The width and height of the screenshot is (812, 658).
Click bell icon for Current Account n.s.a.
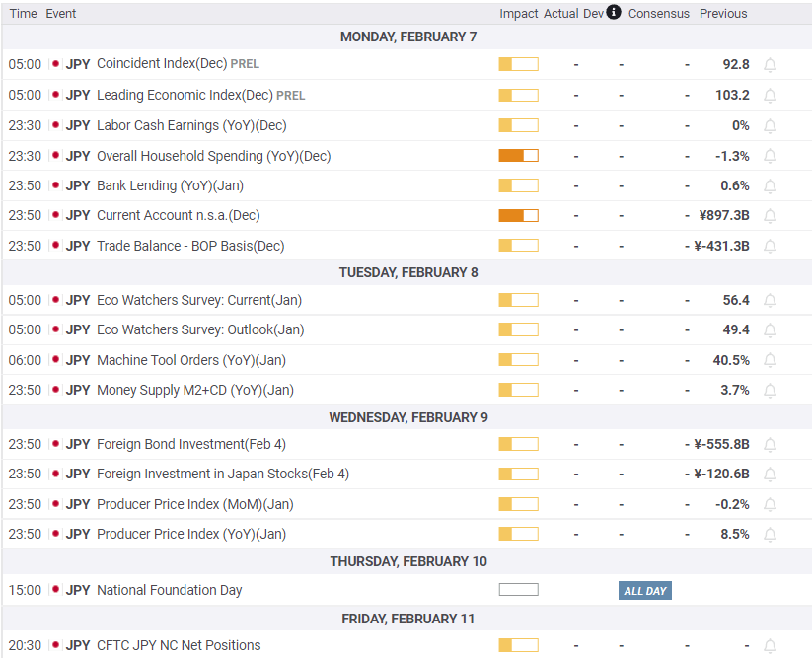coord(770,216)
